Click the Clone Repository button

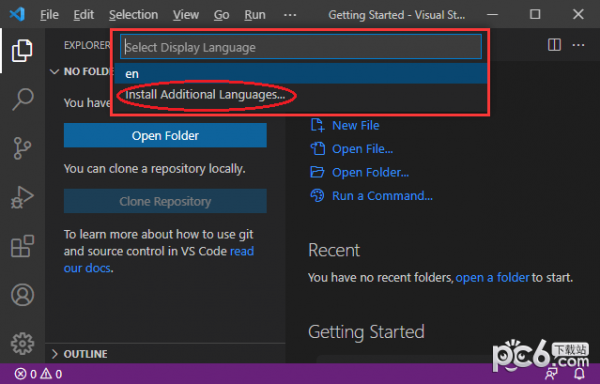[x=165, y=201]
